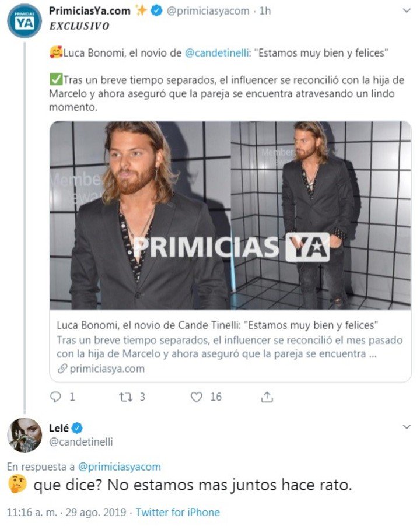Click the article card headline text
Screen dimensions: 420x526
click(216, 324)
